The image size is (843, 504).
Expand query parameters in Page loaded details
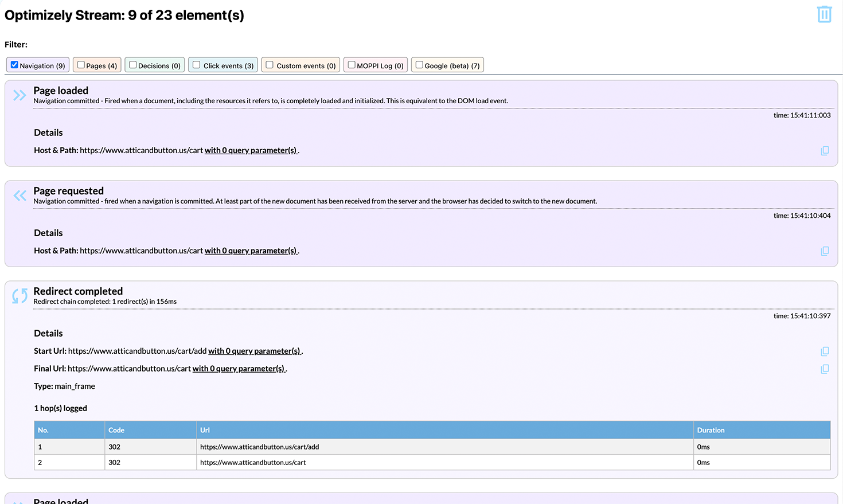point(251,150)
